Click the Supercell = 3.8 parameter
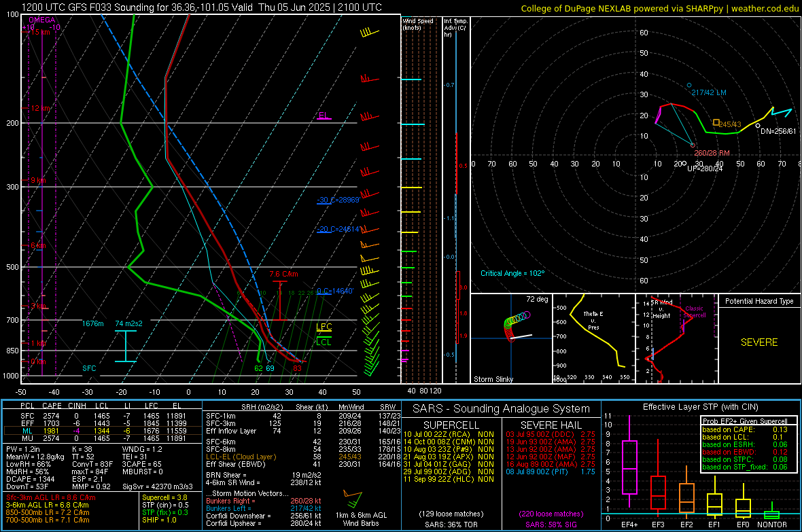Screen dimensions: 802x532 click(164, 497)
